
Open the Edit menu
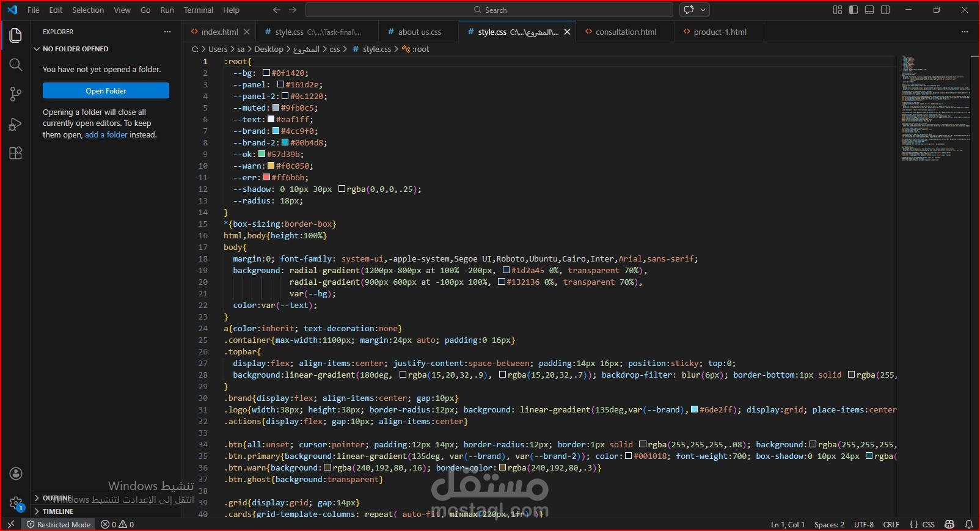[56, 10]
